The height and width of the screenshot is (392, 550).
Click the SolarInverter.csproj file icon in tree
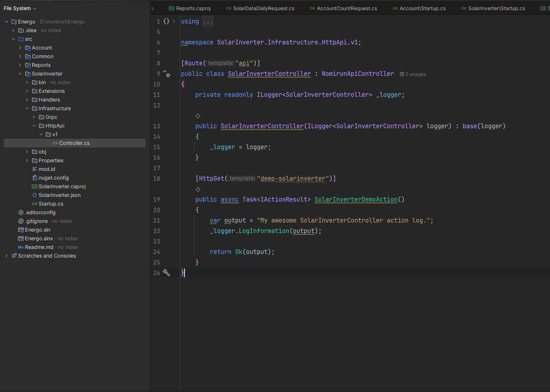point(35,186)
